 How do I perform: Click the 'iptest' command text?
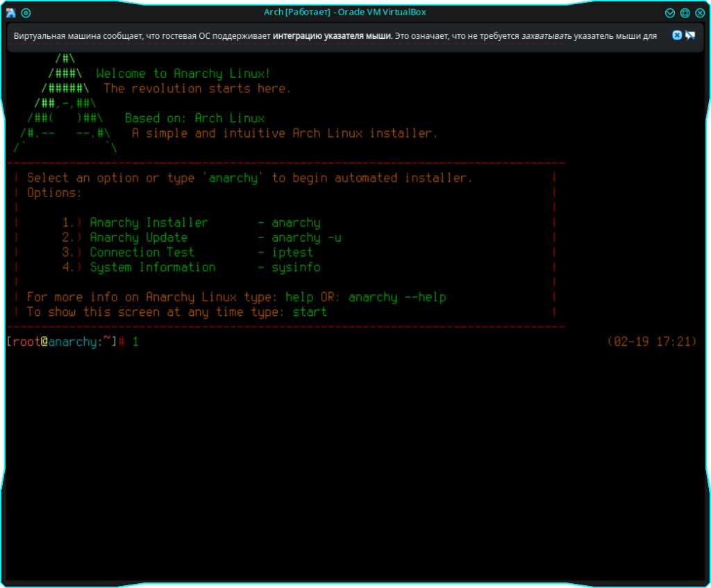[292, 253]
